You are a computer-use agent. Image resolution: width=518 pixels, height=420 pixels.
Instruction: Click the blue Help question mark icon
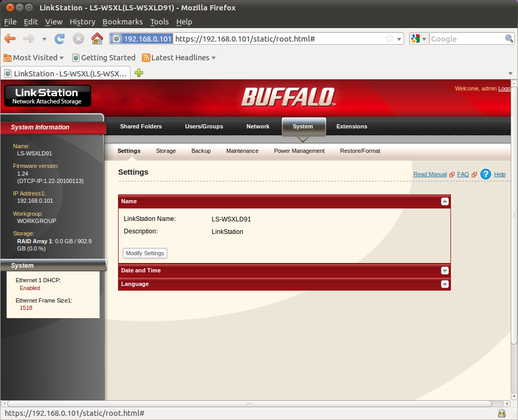486,174
